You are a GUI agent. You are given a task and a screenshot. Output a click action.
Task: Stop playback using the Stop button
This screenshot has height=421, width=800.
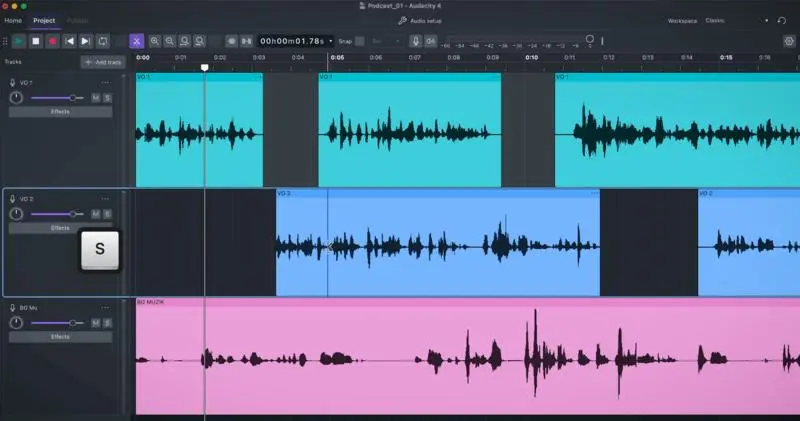pyautogui.click(x=36, y=41)
